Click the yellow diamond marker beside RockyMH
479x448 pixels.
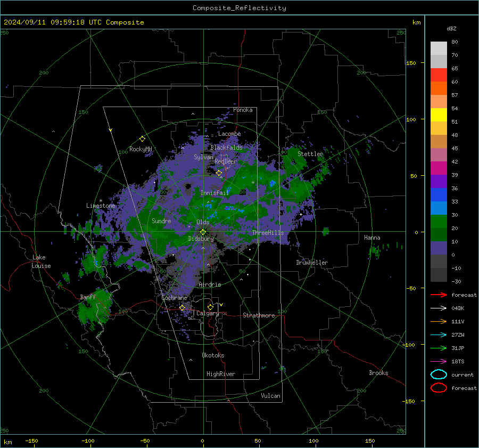coord(142,139)
